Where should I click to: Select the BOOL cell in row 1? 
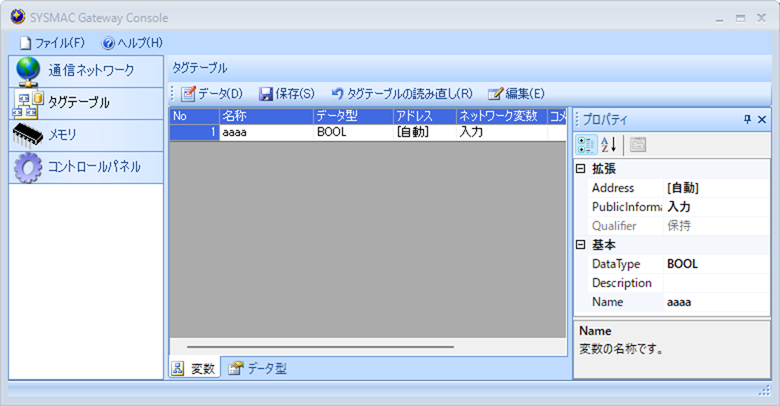coord(353,132)
